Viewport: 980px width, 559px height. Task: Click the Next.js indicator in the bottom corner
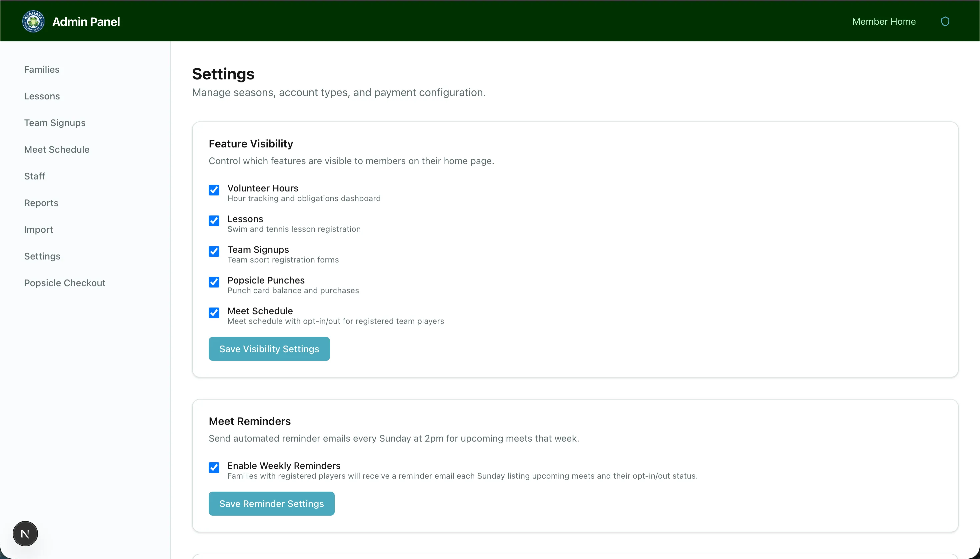(25, 533)
